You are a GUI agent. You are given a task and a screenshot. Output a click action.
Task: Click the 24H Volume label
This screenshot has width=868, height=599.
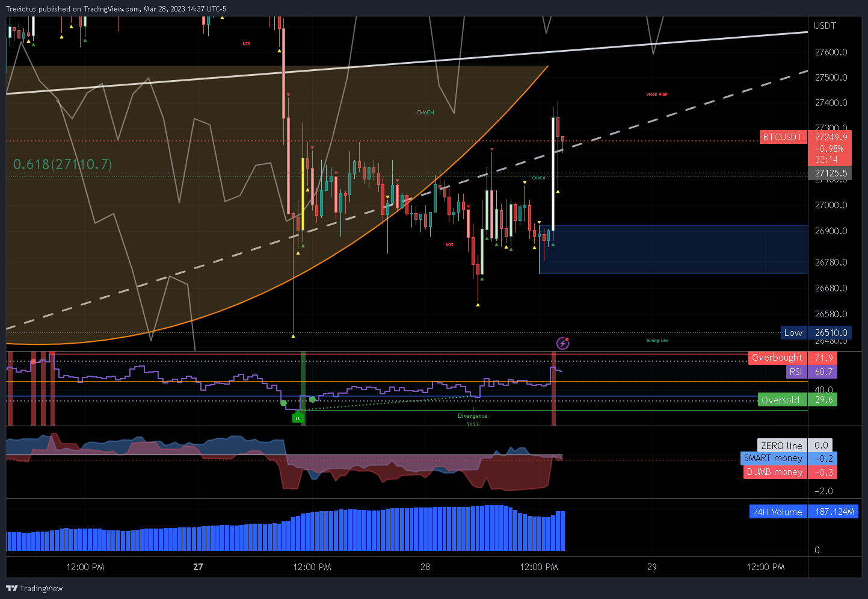[x=778, y=512]
